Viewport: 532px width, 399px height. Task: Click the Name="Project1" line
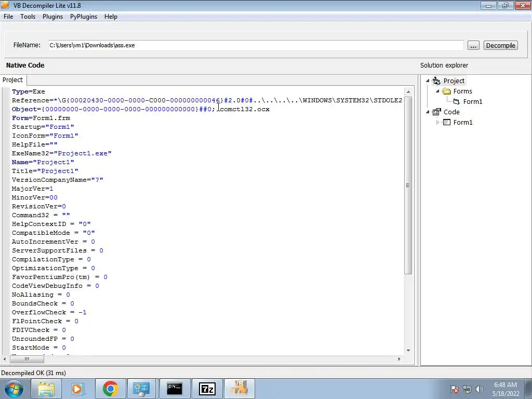click(43, 162)
